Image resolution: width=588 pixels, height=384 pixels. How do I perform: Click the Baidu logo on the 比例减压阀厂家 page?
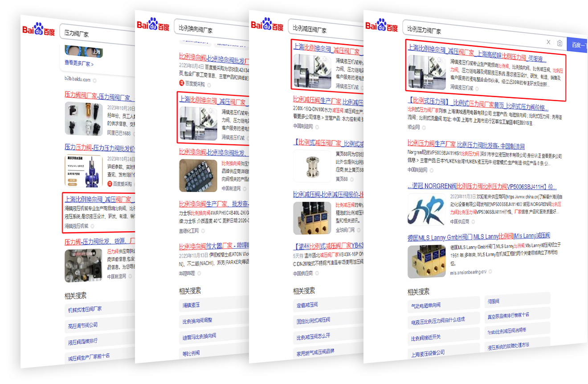click(x=267, y=25)
